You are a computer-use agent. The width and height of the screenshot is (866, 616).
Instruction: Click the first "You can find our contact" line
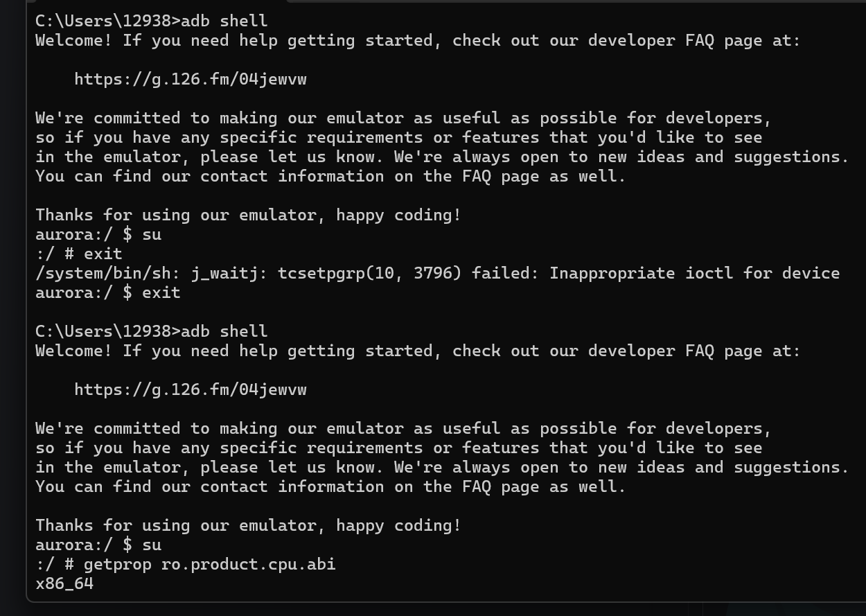[330, 177]
